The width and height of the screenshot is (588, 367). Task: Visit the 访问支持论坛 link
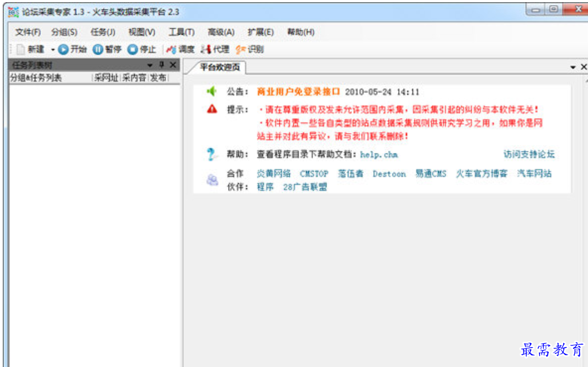tap(529, 154)
